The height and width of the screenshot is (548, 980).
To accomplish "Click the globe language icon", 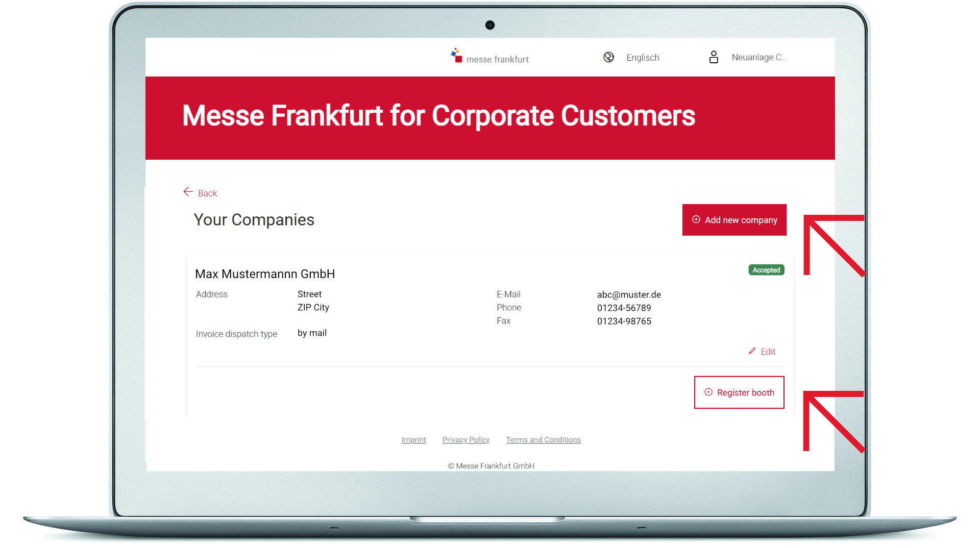I will pos(608,57).
